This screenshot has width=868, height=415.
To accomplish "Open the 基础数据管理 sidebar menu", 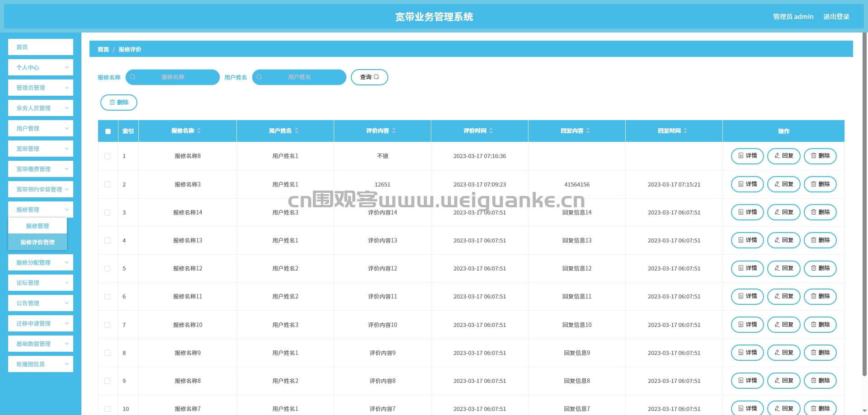I will point(41,344).
